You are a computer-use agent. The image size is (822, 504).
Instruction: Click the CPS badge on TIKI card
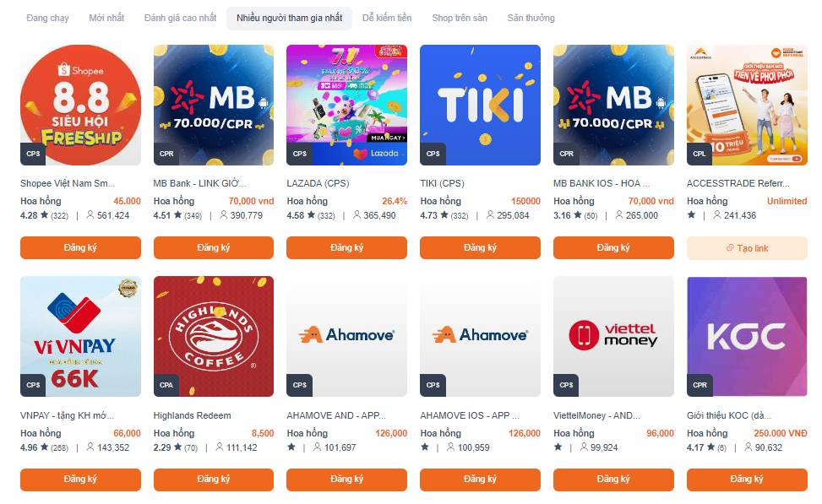click(433, 154)
